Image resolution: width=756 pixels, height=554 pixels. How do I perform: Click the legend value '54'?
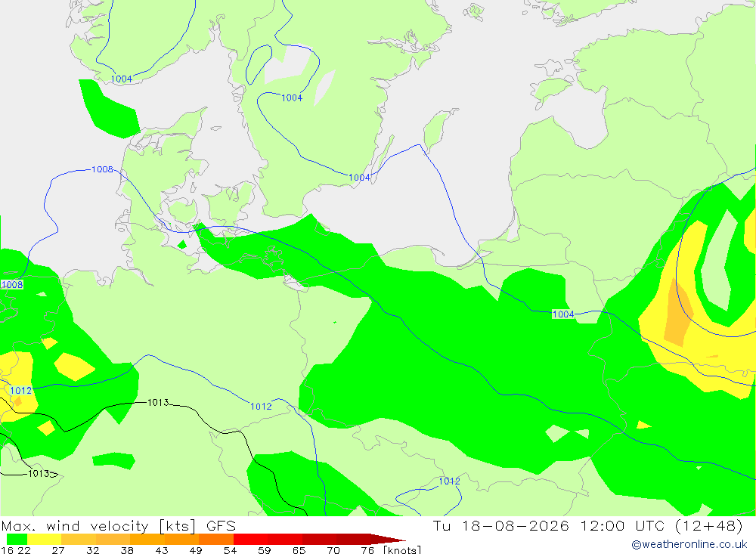click(x=231, y=550)
